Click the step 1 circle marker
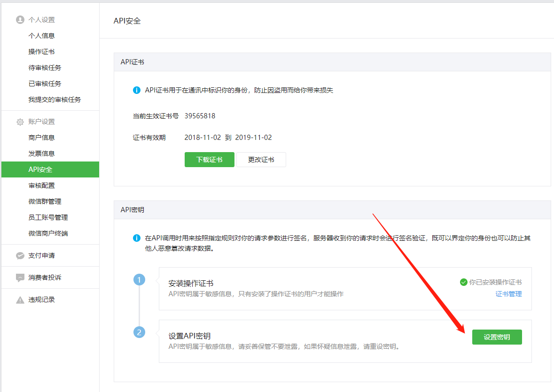This screenshot has height=392, width=554. (x=139, y=280)
